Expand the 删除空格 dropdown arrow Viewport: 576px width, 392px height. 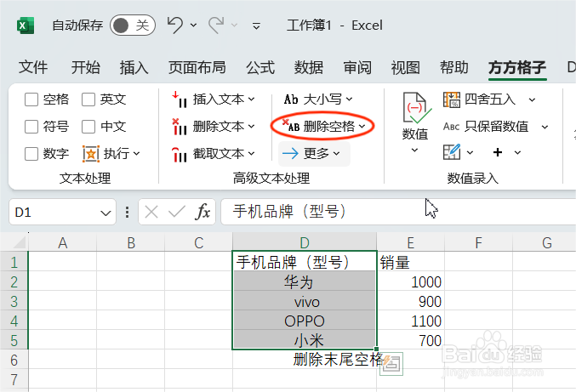362,126
